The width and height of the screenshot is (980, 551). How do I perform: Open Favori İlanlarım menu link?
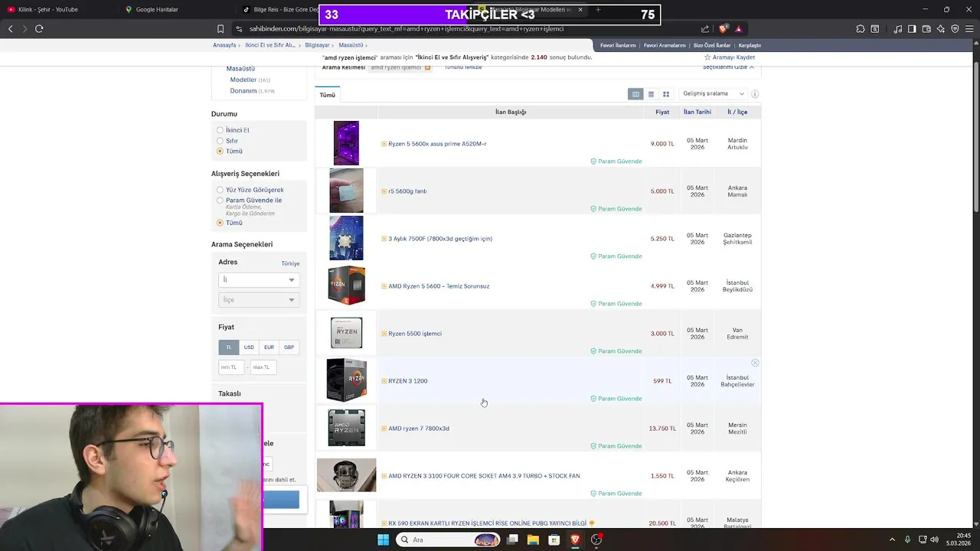coord(618,45)
